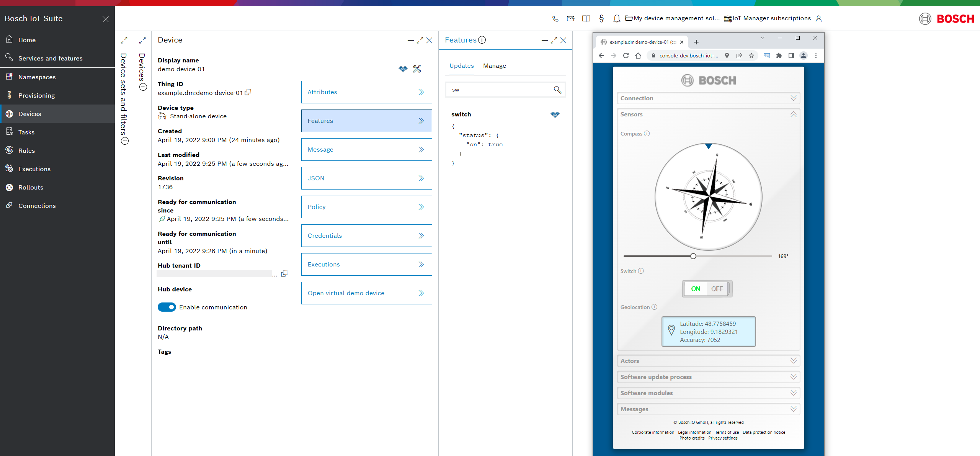
Task: Click the phone contact icon in header
Action: 555,18
